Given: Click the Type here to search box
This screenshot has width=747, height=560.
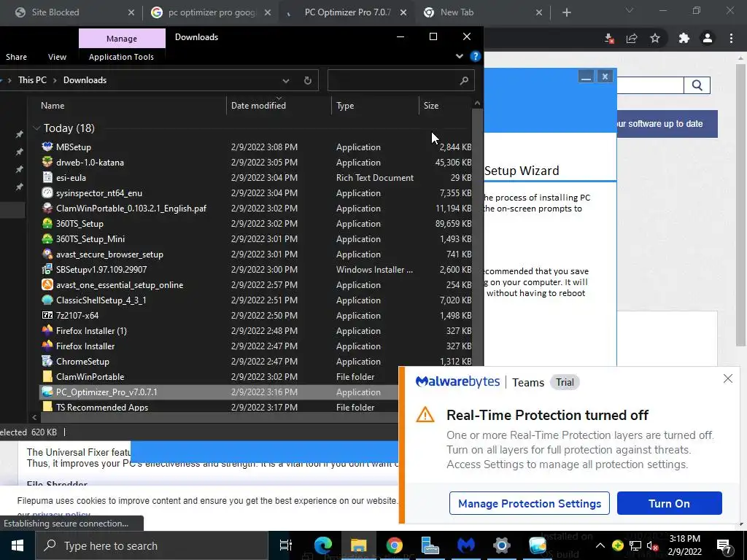Looking at the screenshot, I should click(152, 545).
